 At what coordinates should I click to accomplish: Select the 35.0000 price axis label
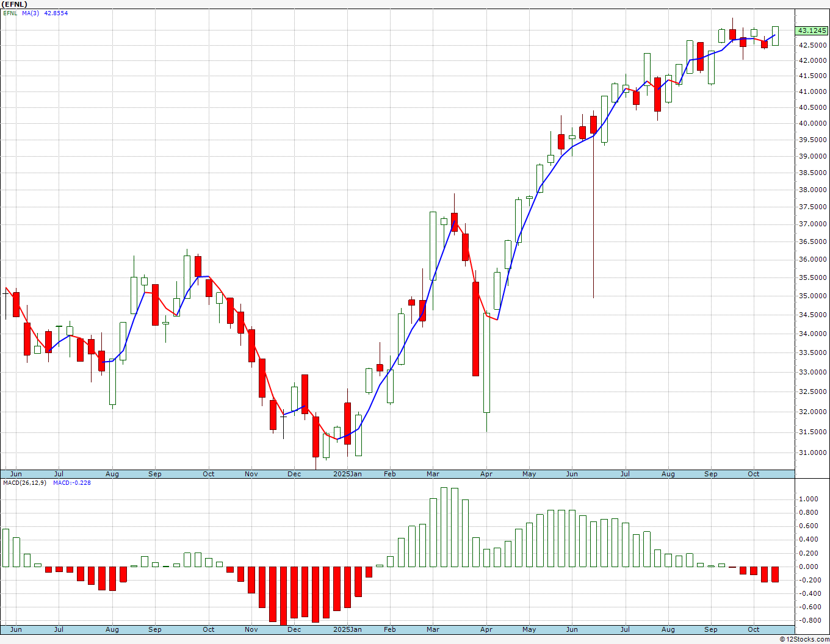814,296
